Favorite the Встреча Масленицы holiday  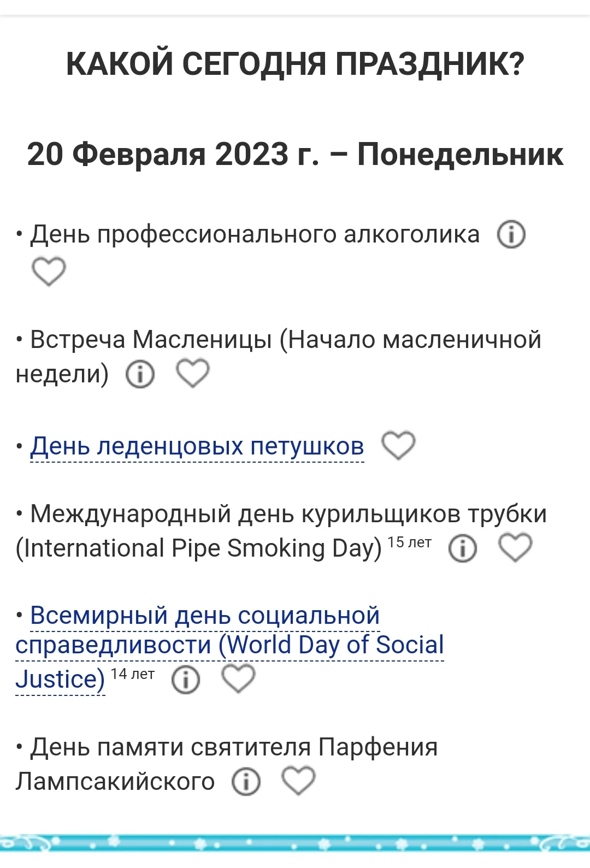[x=192, y=374]
